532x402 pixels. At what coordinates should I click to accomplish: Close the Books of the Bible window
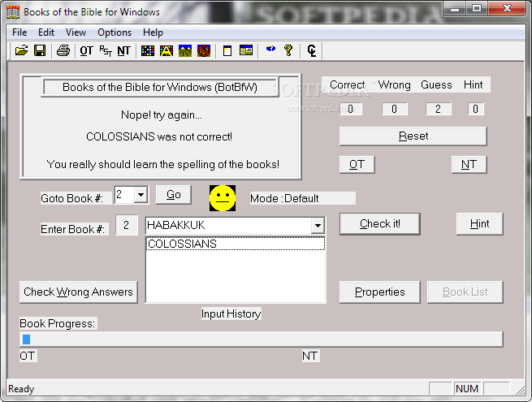point(508,9)
